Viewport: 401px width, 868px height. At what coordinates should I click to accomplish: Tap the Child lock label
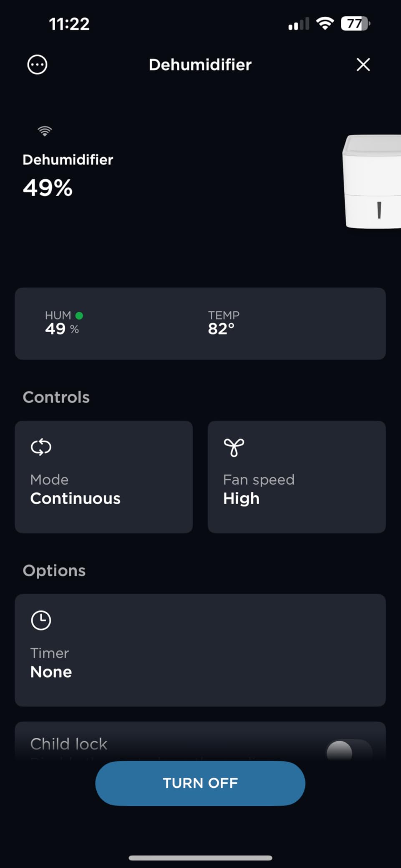[x=69, y=744]
